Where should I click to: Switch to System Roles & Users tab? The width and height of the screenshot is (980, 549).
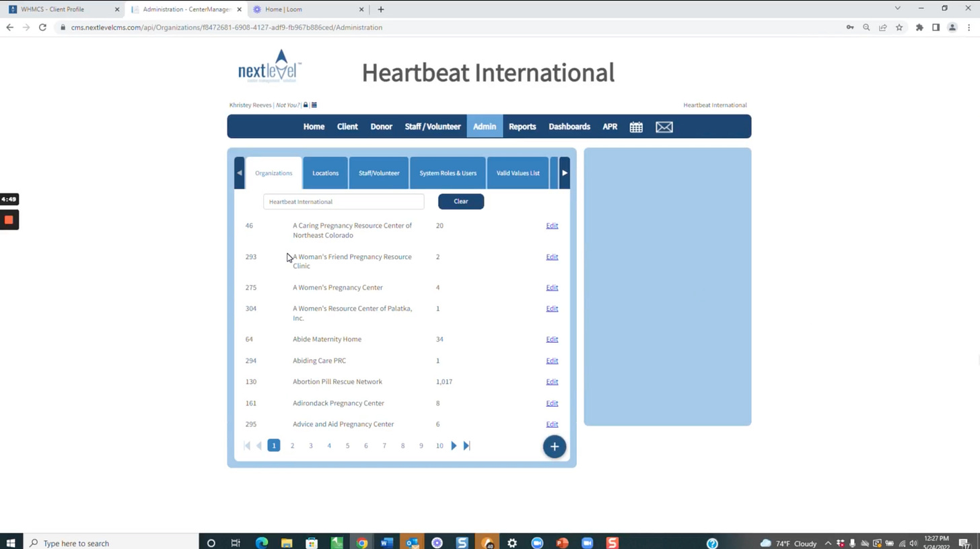(x=448, y=173)
